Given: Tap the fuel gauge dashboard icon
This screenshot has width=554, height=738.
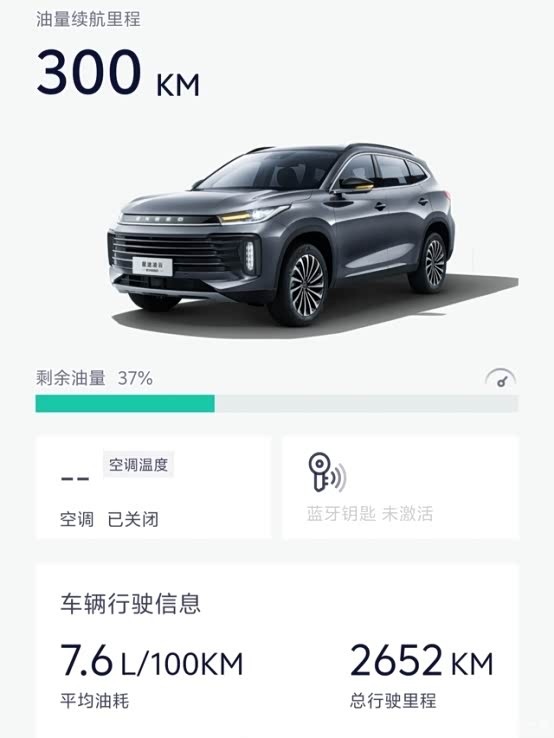Looking at the screenshot, I should point(501,378).
